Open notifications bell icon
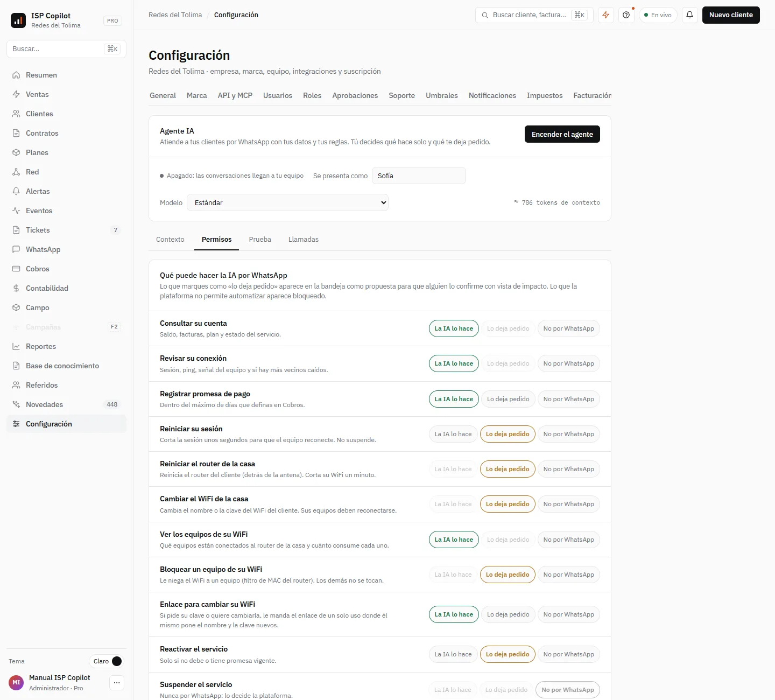This screenshot has height=700, width=775. (x=689, y=15)
